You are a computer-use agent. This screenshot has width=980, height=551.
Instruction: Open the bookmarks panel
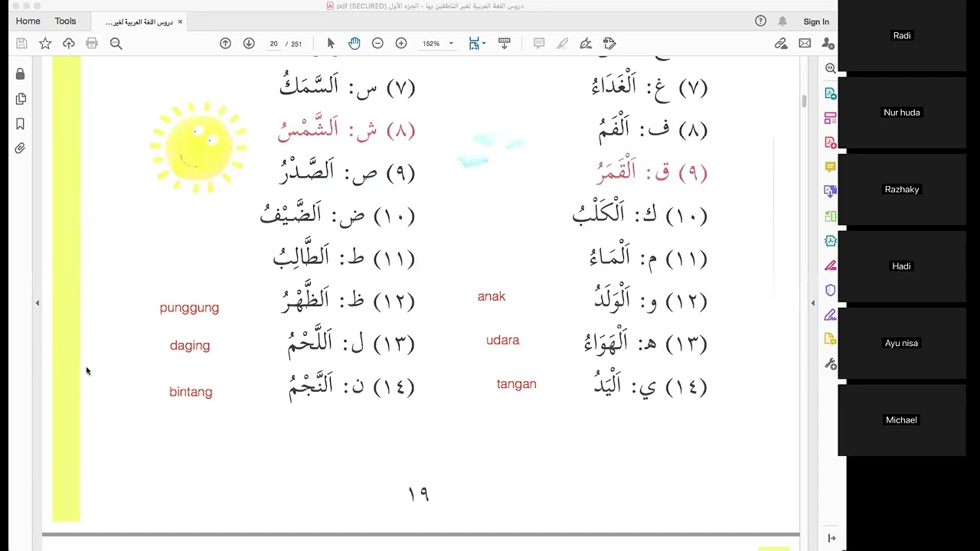tap(21, 124)
